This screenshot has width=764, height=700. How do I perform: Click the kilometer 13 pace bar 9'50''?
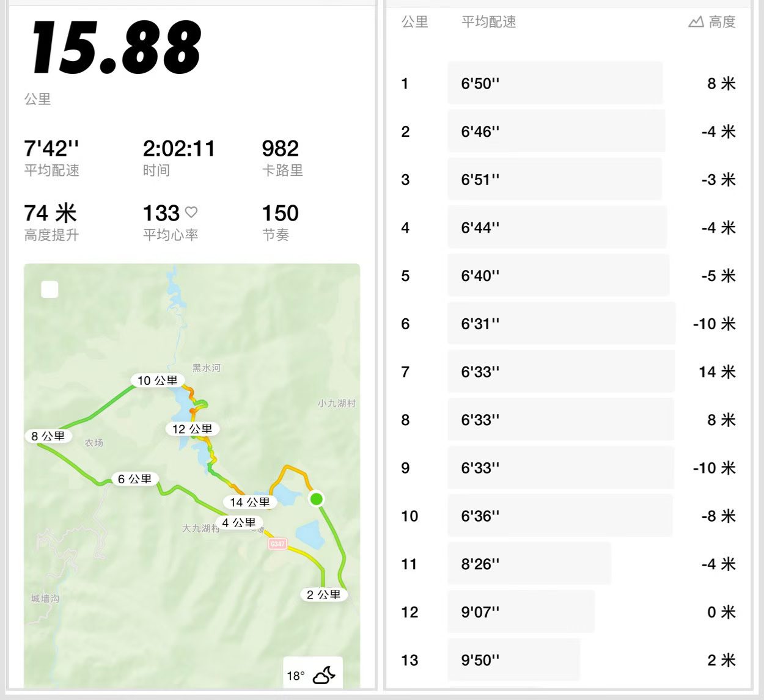point(513,660)
